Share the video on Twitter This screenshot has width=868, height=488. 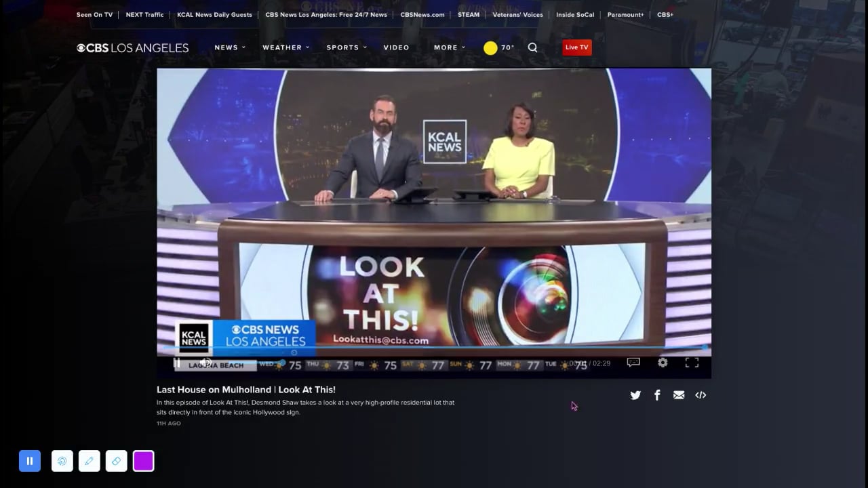[x=635, y=395]
